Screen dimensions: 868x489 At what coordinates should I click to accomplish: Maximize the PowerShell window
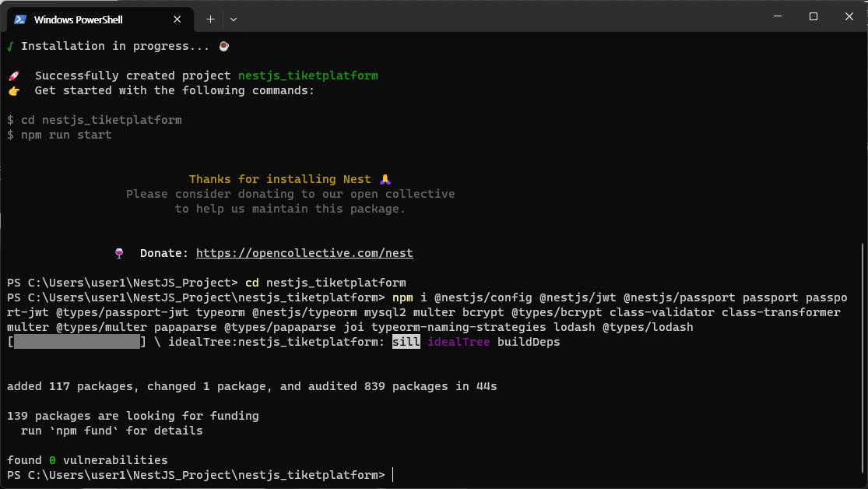coord(814,16)
